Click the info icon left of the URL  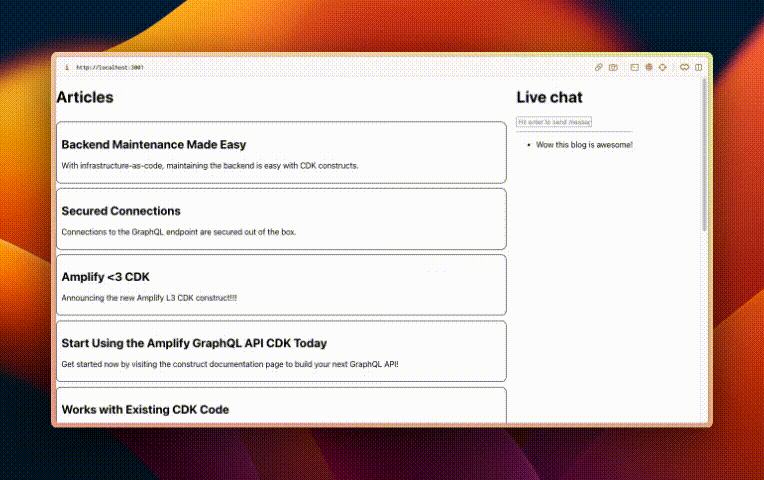point(67,68)
